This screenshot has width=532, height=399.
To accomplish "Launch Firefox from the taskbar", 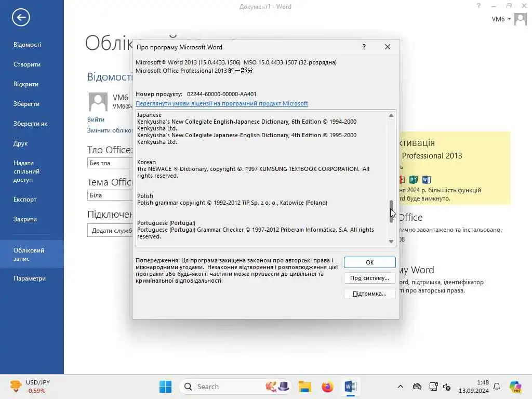I will point(327,387).
